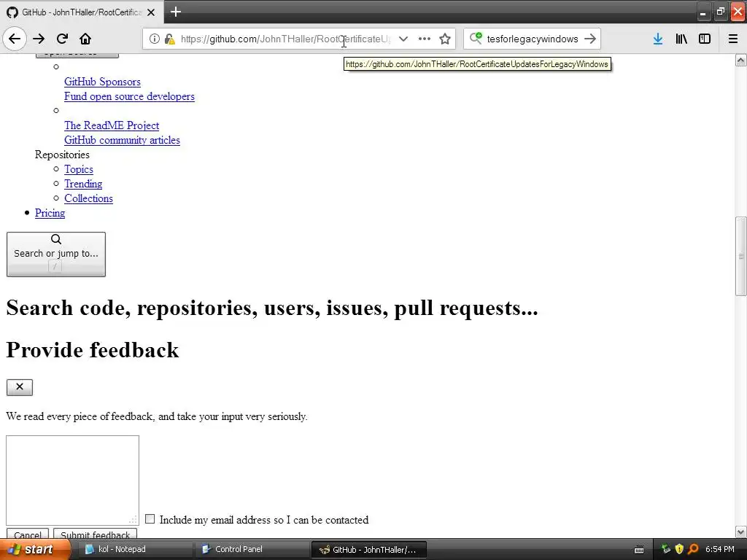
Task: Open the Pricing link
Action: tap(50, 213)
